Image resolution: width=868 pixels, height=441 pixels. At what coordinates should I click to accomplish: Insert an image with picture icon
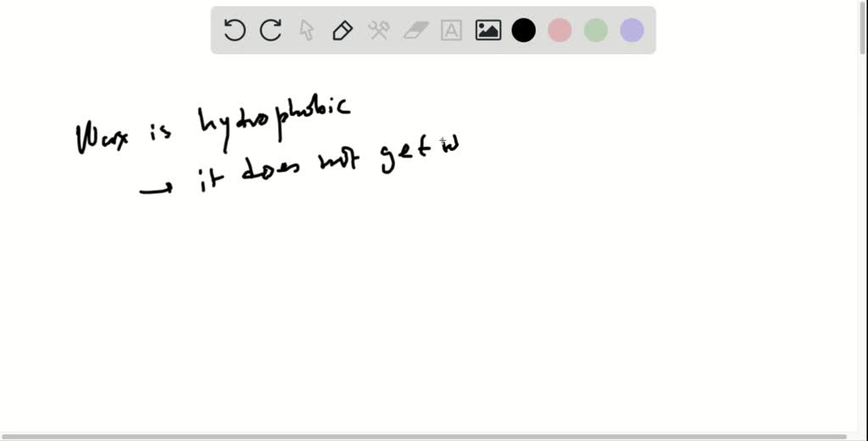tap(488, 30)
